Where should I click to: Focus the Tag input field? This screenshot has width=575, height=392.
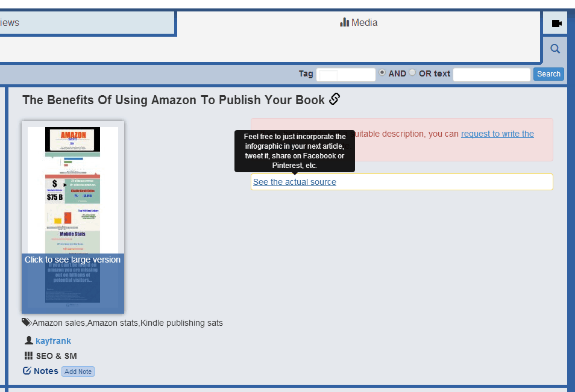pos(345,74)
